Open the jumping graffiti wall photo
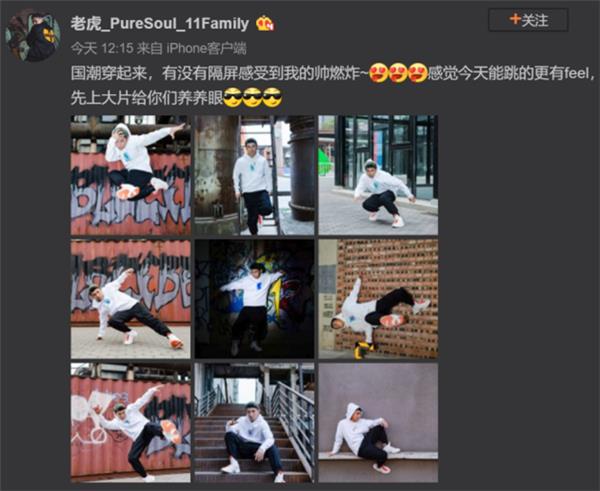This screenshot has width=600, height=491. 130,175
